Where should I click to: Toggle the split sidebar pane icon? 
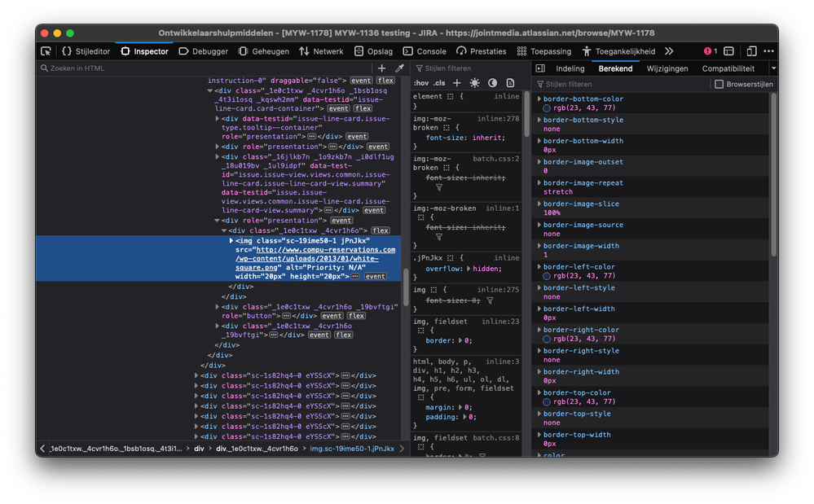pos(540,68)
